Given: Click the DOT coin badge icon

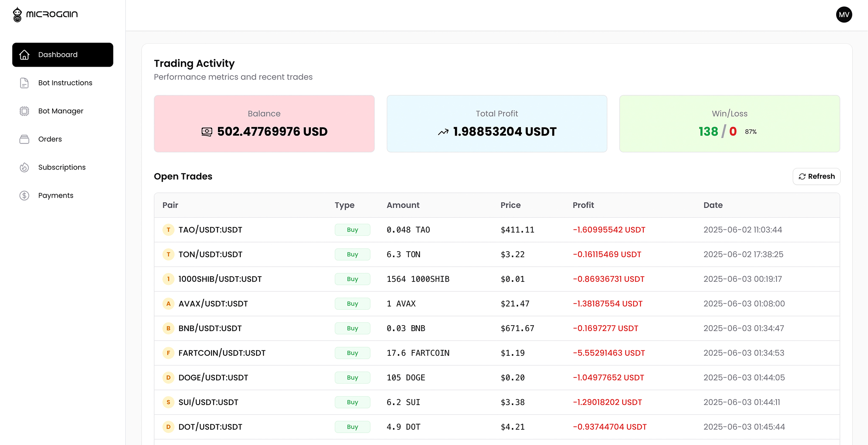Looking at the screenshot, I should point(169,427).
